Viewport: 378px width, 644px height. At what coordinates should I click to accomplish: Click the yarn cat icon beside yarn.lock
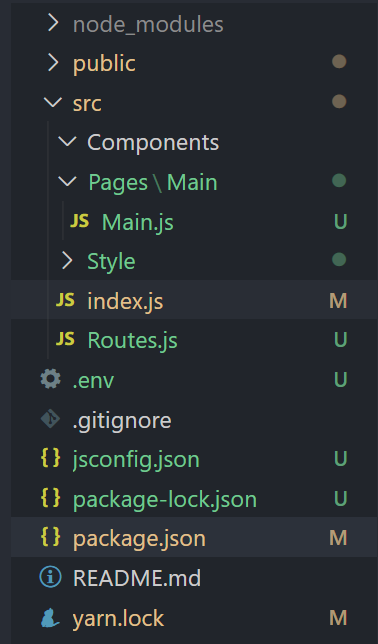pyautogui.click(x=50, y=617)
